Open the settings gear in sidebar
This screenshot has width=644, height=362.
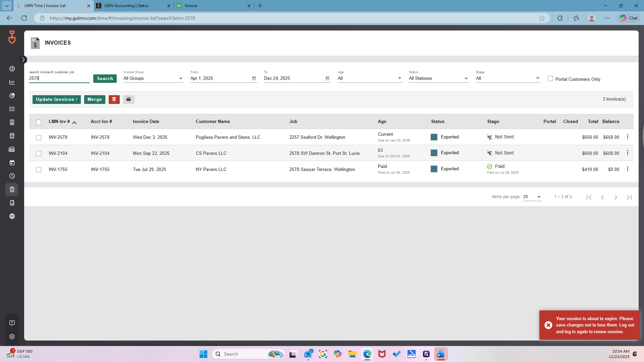pyautogui.click(x=12, y=337)
